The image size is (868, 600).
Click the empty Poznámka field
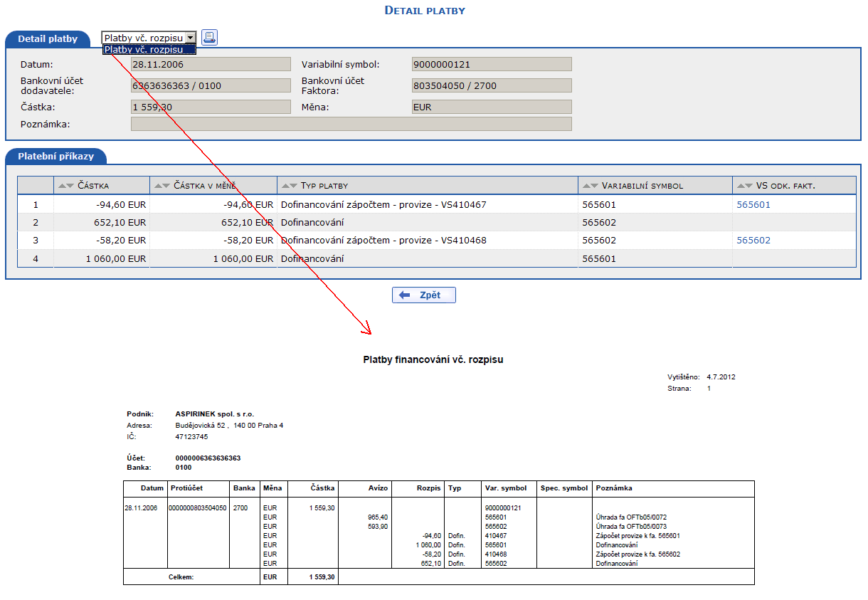(351, 124)
